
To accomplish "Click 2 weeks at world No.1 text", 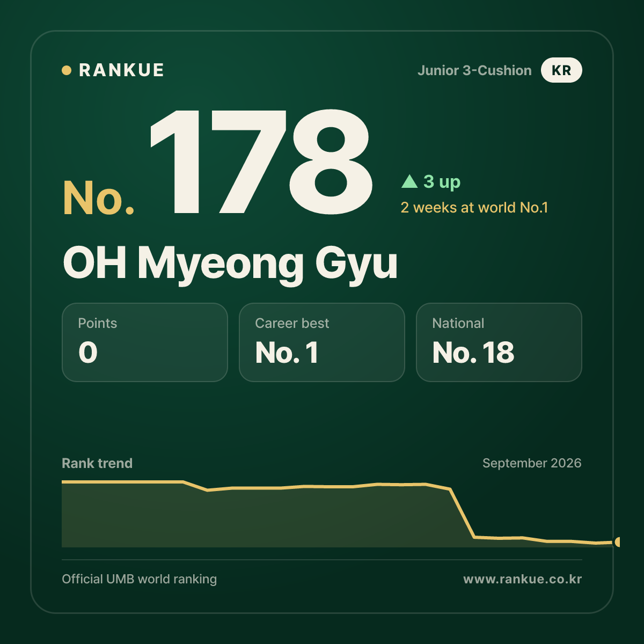I will point(474,208).
